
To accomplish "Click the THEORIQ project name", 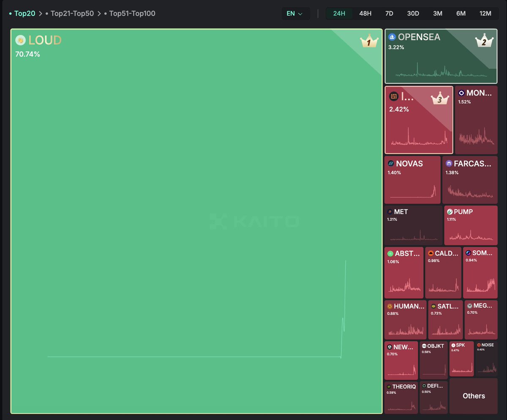I will click(404, 387).
